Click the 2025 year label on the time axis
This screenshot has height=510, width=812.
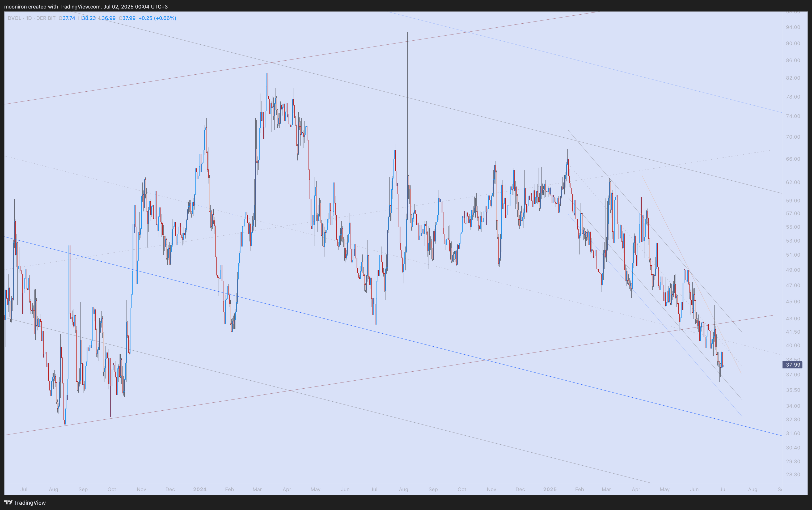(550, 490)
